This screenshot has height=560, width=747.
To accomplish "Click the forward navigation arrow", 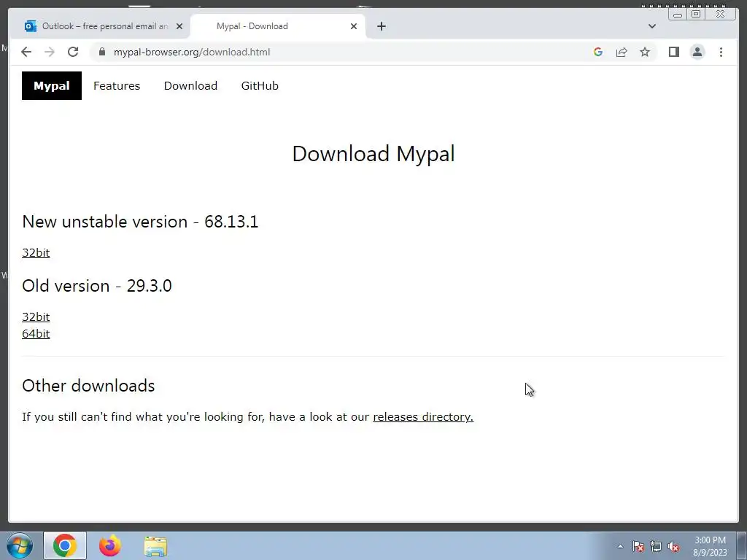I will click(x=50, y=52).
